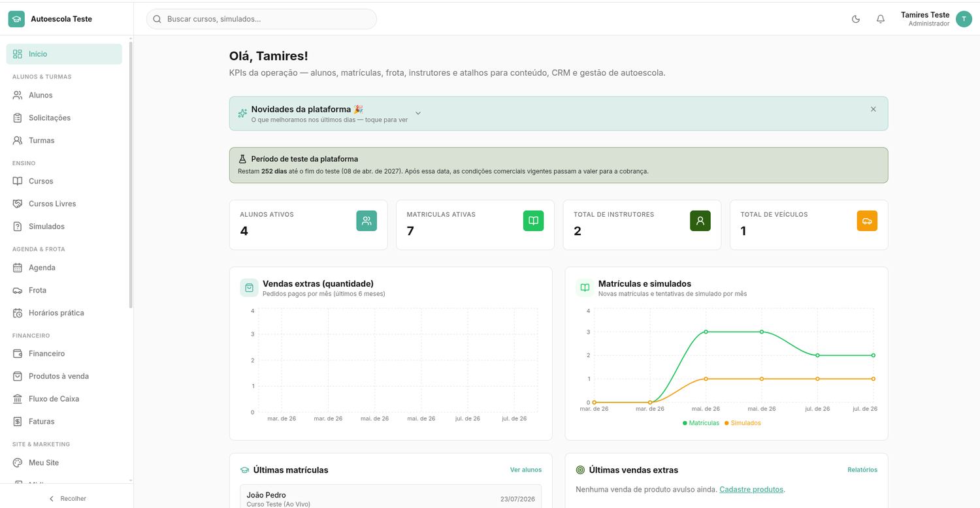Click the Vendas extras shopping bag icon
The height and width of the screenshot is (508, 980).
[x=249, y=288]
